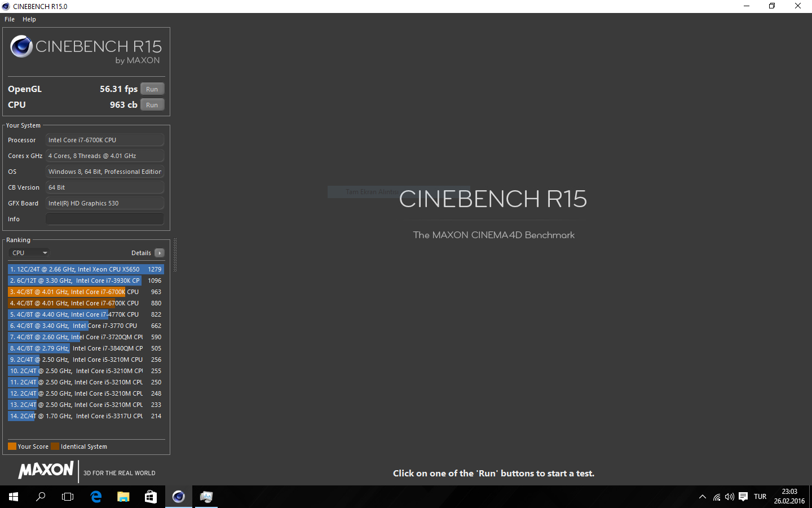Select ranking row 6 i7-3770
812x508 pixels.
click(x=86, y=326)
